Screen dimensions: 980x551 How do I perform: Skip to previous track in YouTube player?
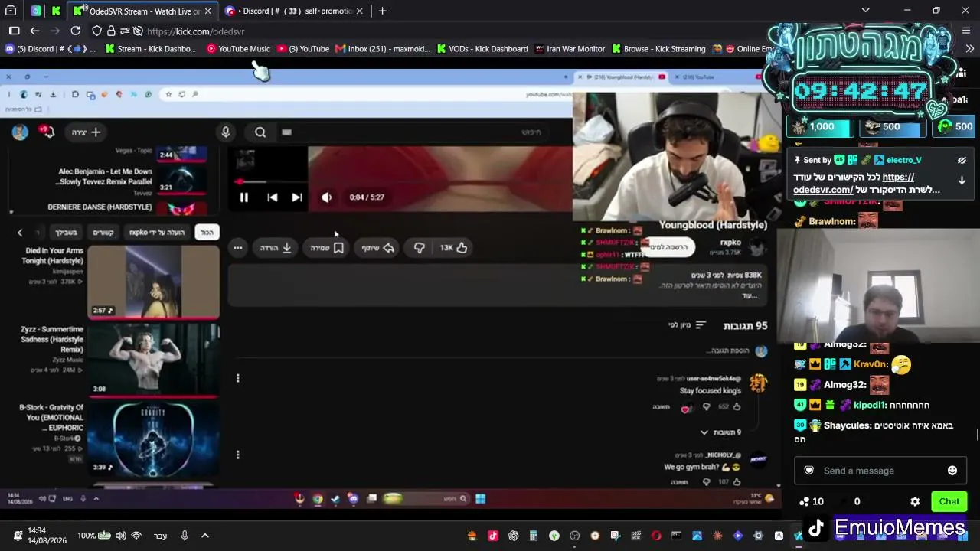tap(272, 197)
